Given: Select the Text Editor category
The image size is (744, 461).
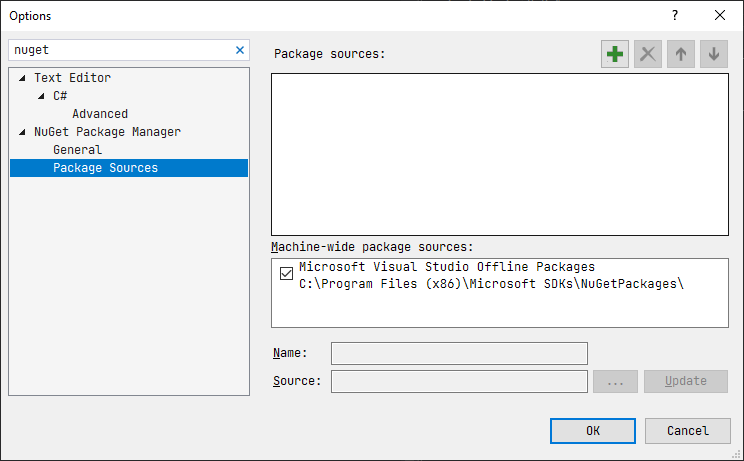Looking at the screenshot, I should [73, 78].
